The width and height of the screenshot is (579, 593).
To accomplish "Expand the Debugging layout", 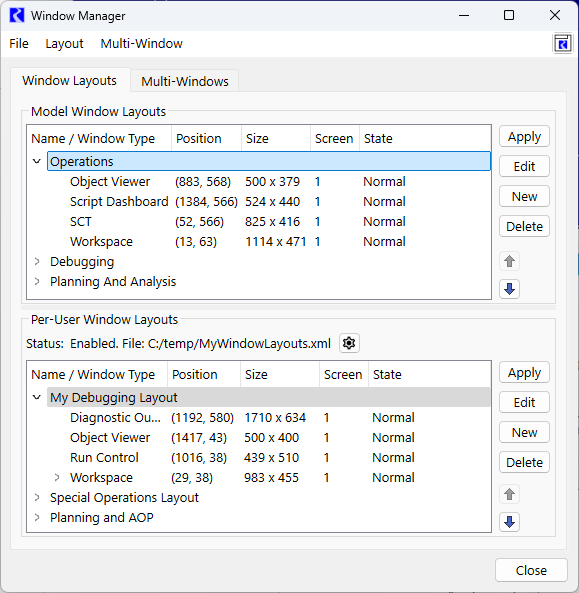I will (37, 261).
